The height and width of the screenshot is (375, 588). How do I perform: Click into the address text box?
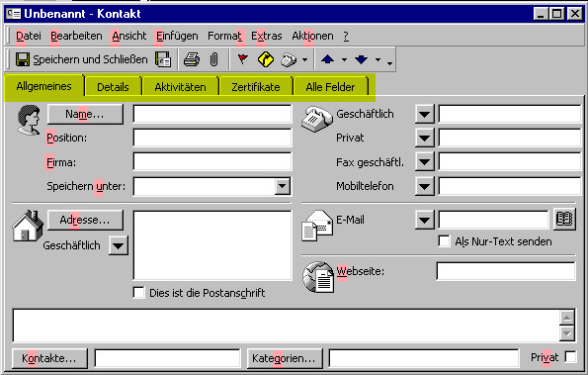(x=212, y=245)
